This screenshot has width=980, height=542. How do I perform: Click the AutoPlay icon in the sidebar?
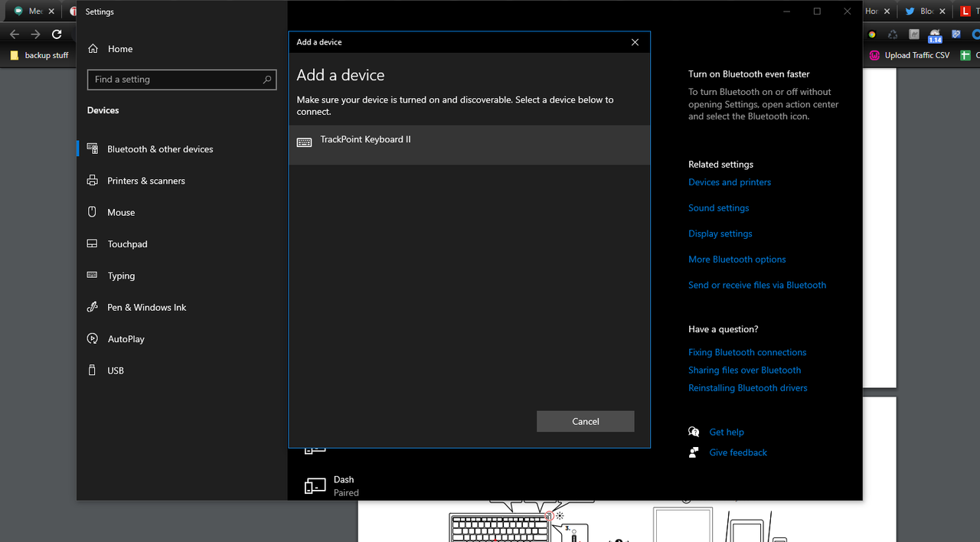93,338
